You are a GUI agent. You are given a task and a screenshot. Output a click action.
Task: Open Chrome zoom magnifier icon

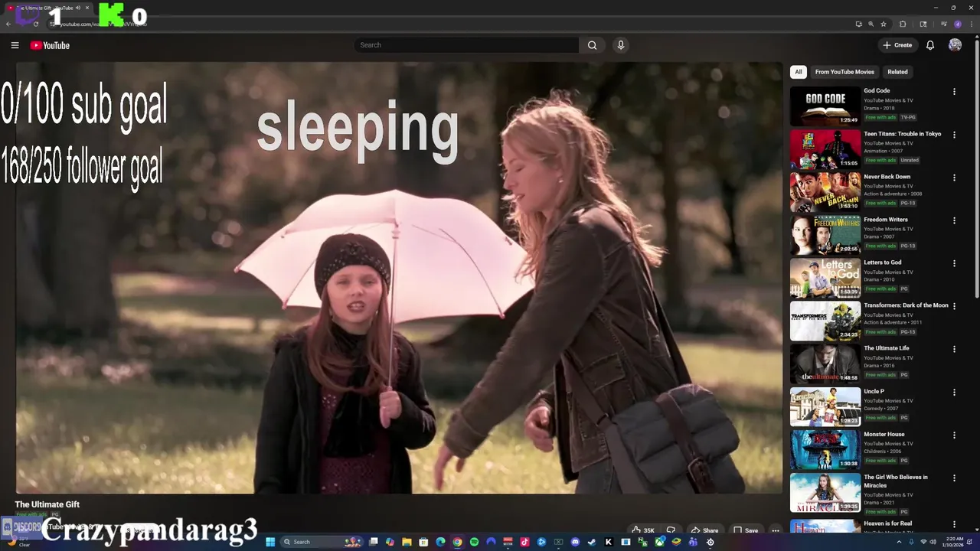[x=871, y=24]
